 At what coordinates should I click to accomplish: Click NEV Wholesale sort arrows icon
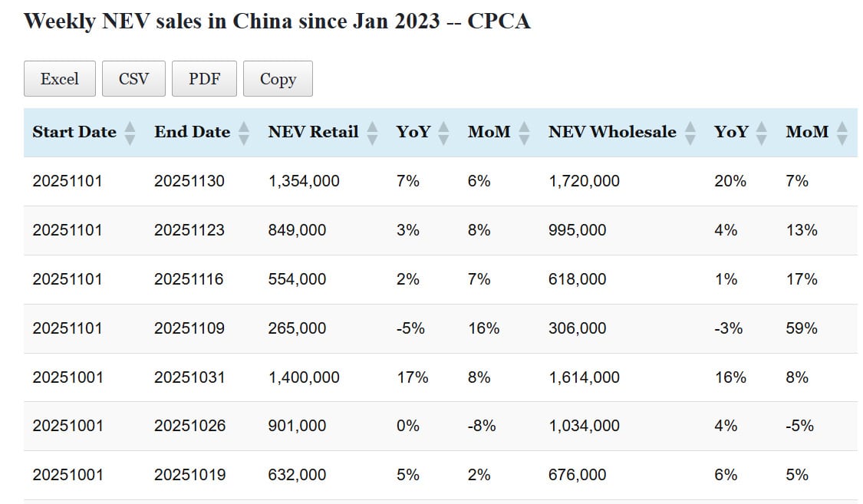(x=690, y=133)
